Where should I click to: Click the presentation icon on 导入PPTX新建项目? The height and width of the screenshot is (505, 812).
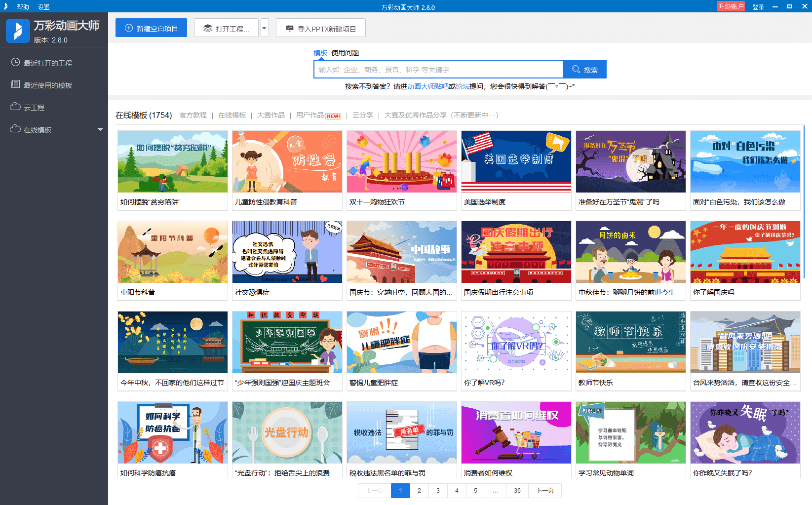(x=290, y=29)
